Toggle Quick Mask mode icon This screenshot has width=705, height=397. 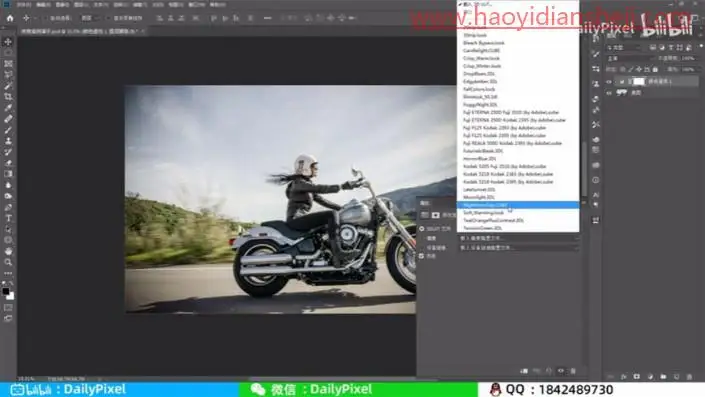coord(8,308)
